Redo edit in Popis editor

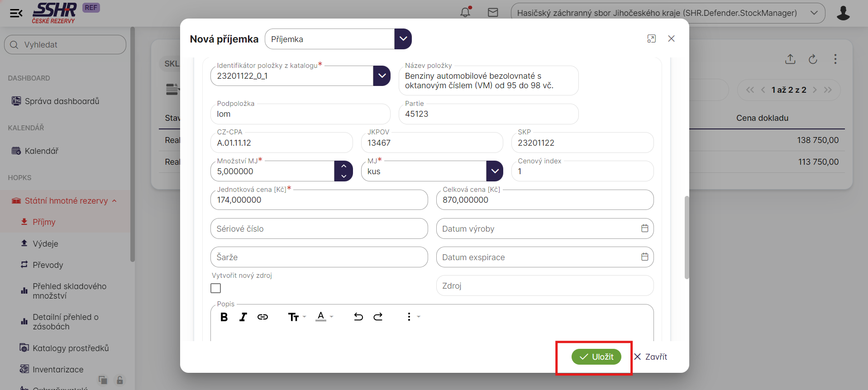tap(378, 317)
